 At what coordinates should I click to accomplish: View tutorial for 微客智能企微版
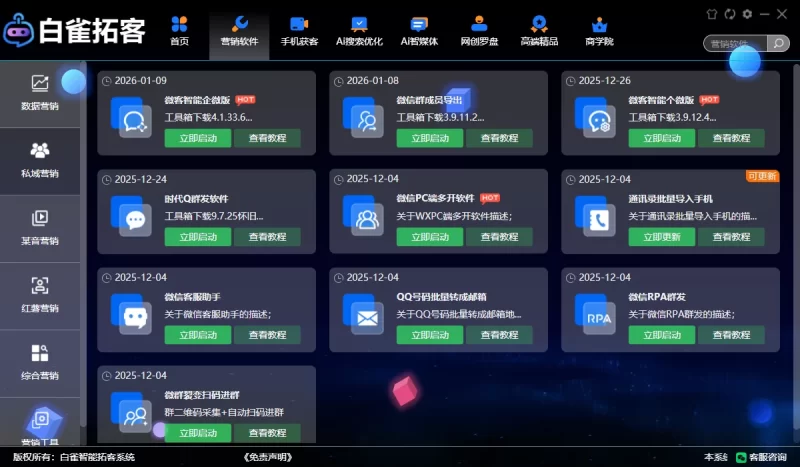point(267,138)
